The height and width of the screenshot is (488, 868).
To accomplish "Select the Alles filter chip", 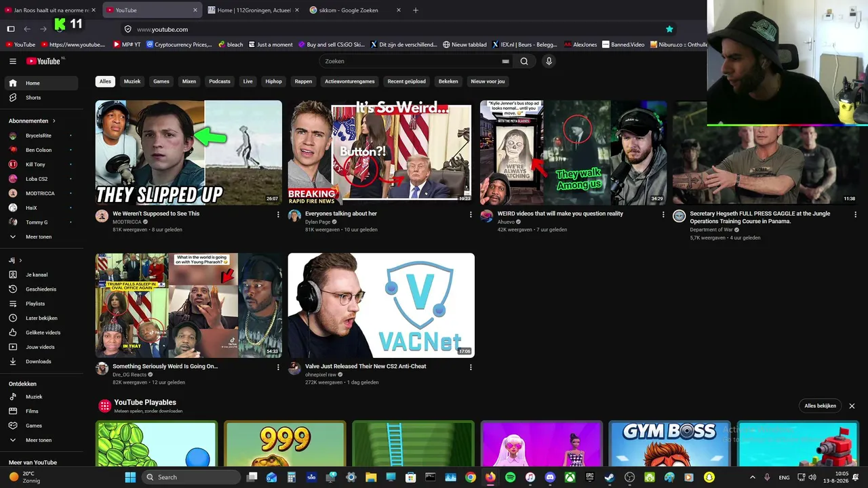I will (105, 81).
